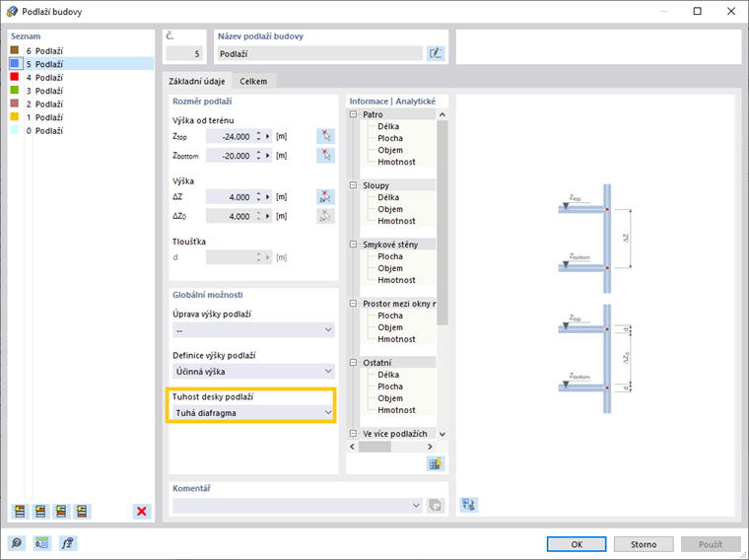Click green color swatch of story 3
Image resolution: width=749 pixels, height=560 pixels.
pyautogui.click(x=15, y=90)
